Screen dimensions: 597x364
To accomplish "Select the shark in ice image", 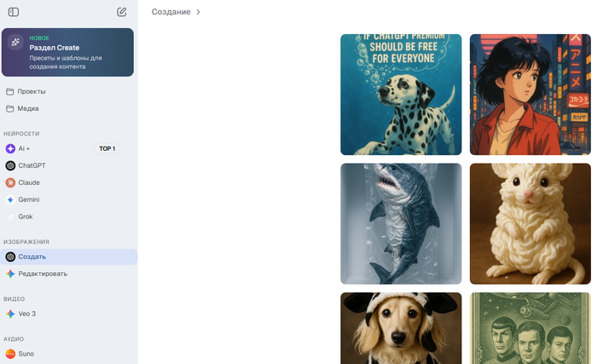I will pyautogui.click(x=401, y=223).
